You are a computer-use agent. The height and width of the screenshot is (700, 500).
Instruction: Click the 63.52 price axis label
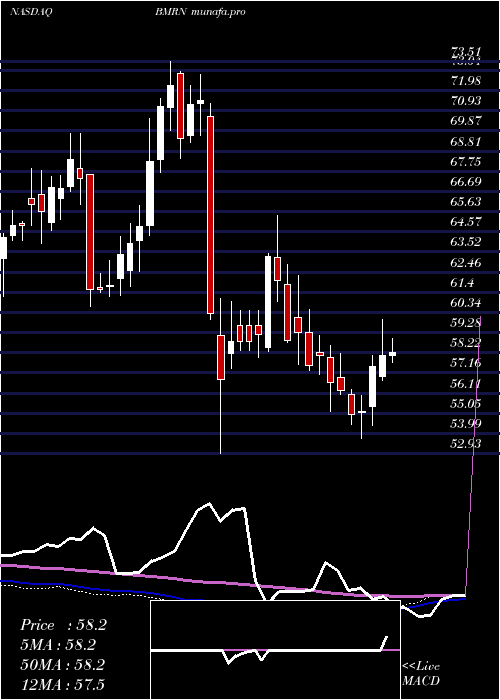467,242
